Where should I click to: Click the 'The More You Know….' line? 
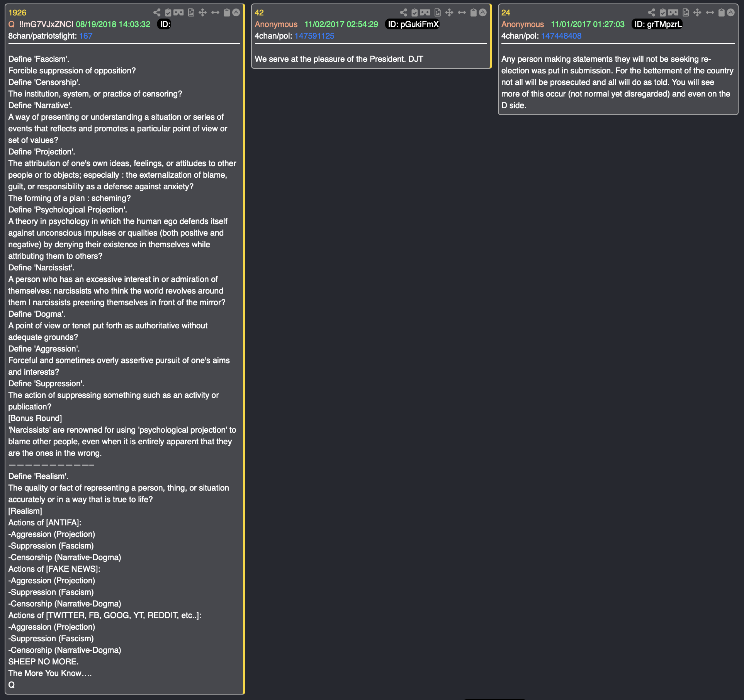tap(50, 673)
